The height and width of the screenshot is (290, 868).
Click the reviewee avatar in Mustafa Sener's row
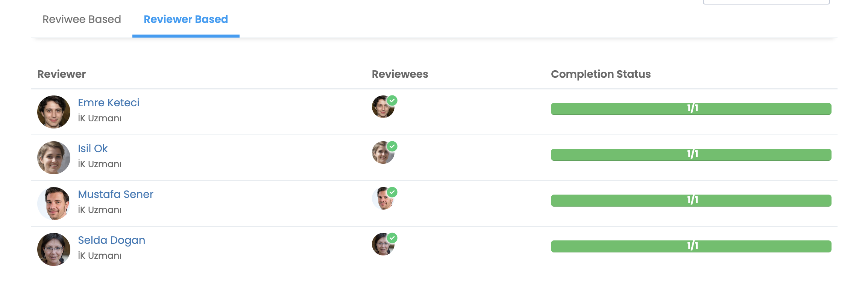(383, 199)
